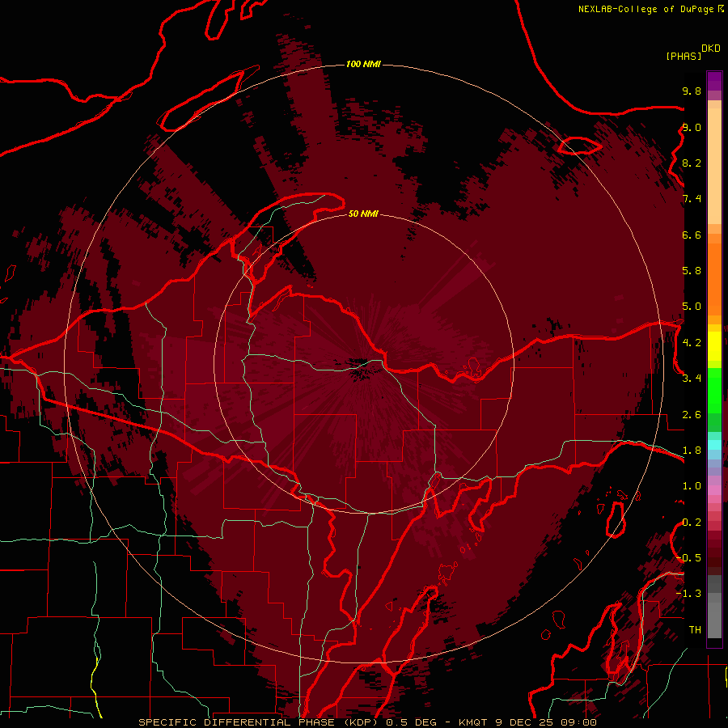Click the 9.0 value on the color scale

(692, 127)
